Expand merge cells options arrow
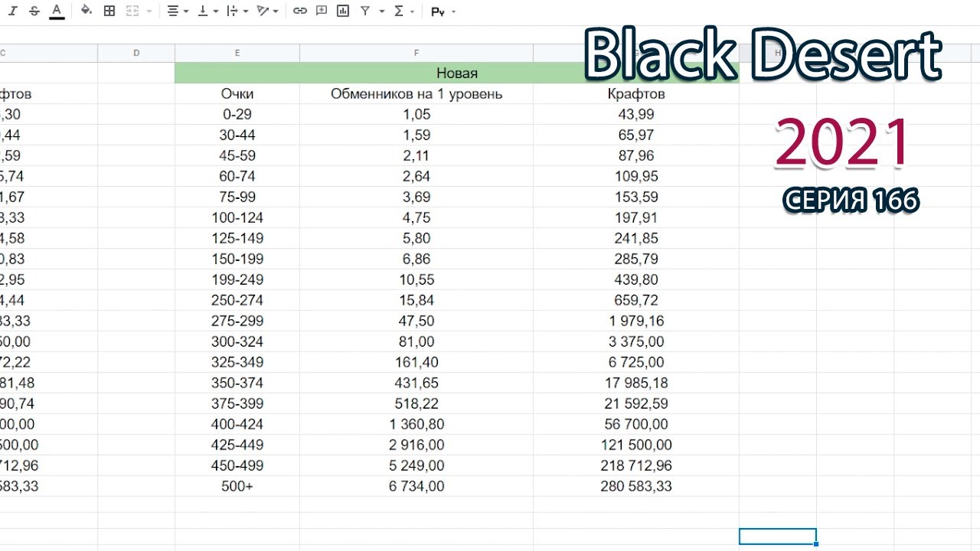The width and height of the screenshot is (980, 551). point(149,11)
